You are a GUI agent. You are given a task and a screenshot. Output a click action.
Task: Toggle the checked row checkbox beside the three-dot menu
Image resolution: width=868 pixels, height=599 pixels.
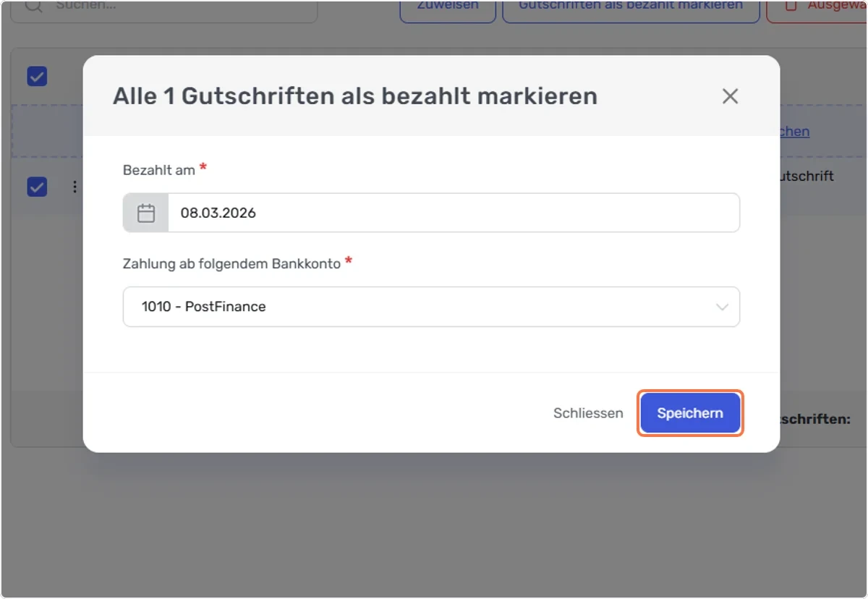[x=37, y=187]
